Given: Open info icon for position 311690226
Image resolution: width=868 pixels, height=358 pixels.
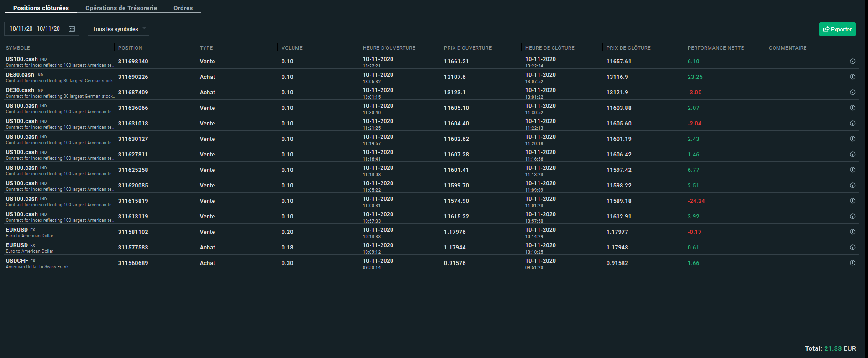Looking at the screenshot, I should [x=852, y=77].
